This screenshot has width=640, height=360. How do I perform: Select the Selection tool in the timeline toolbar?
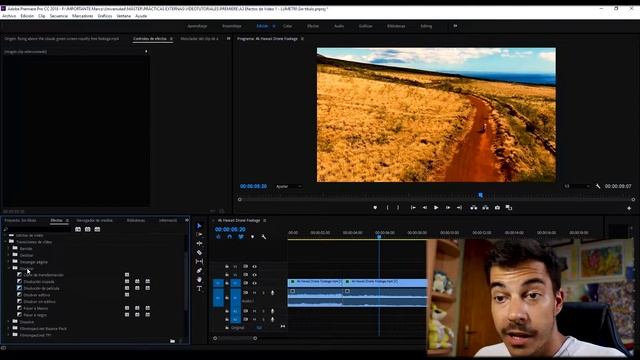click(x=199, y=226)
